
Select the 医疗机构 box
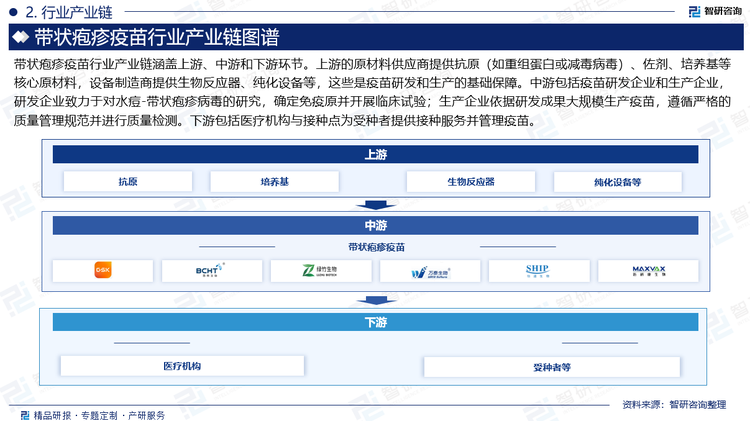182,366
